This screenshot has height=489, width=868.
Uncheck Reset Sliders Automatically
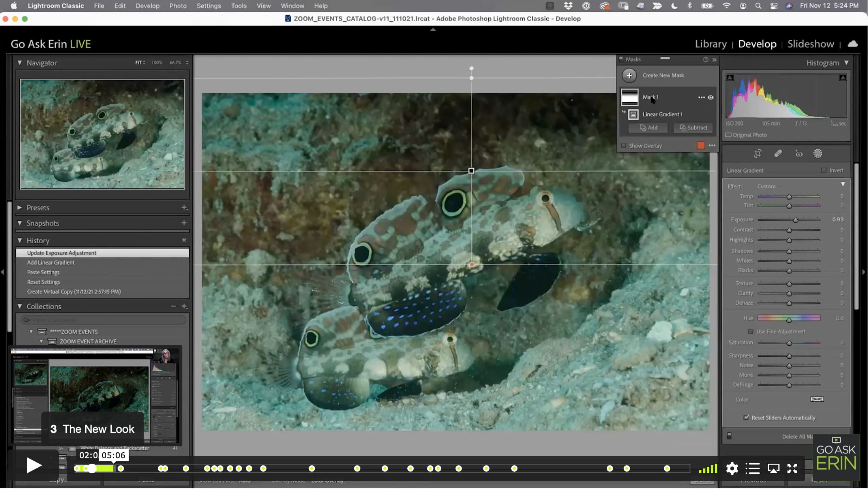point(746,418)
